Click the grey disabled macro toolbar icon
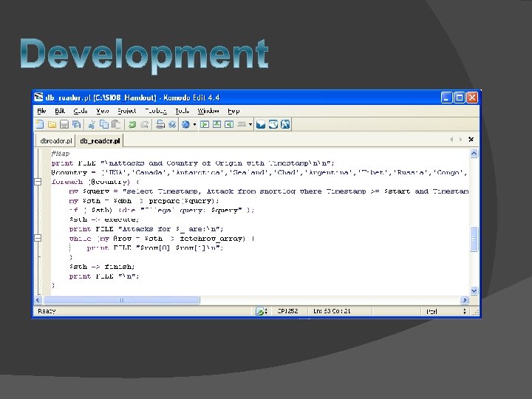The height and width of the screenshot is (399, 532). point(241,125)
